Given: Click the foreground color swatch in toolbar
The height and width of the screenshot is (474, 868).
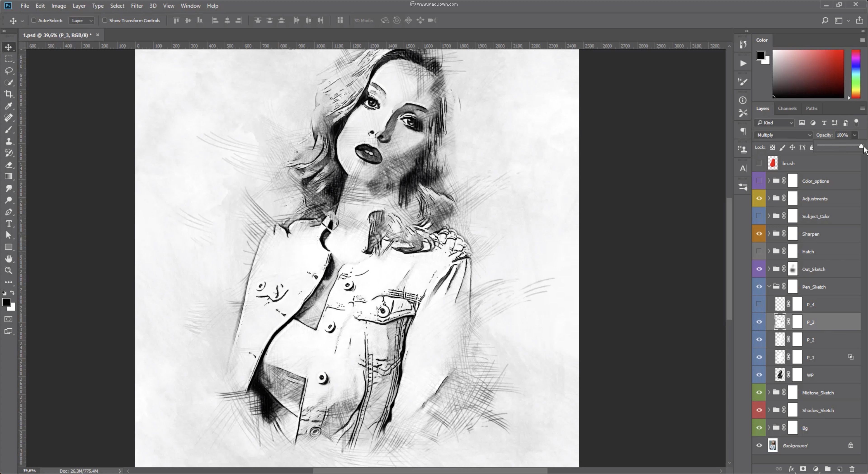Looking at the screenshot, I should click(6, 302).
